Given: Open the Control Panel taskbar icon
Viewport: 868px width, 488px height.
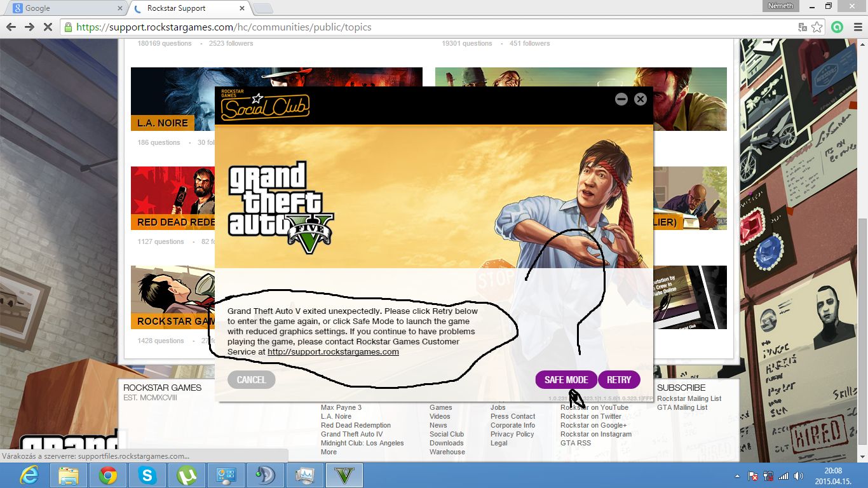Looking at the screenshot, I should [x=226, y=475].
